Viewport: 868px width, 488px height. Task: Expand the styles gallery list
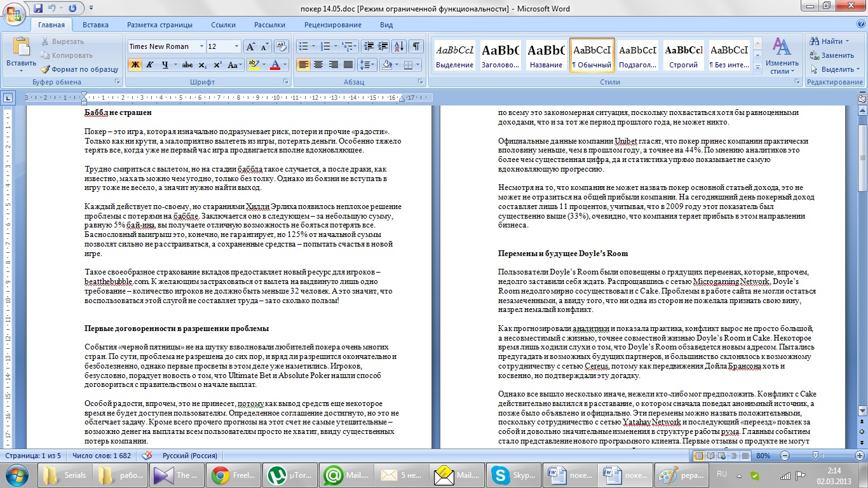coord(757,67)
